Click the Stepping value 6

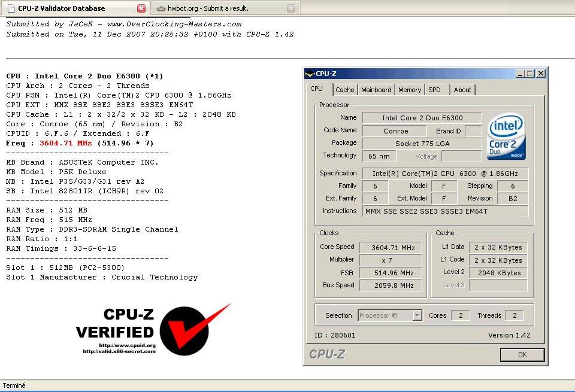[513, 186]
